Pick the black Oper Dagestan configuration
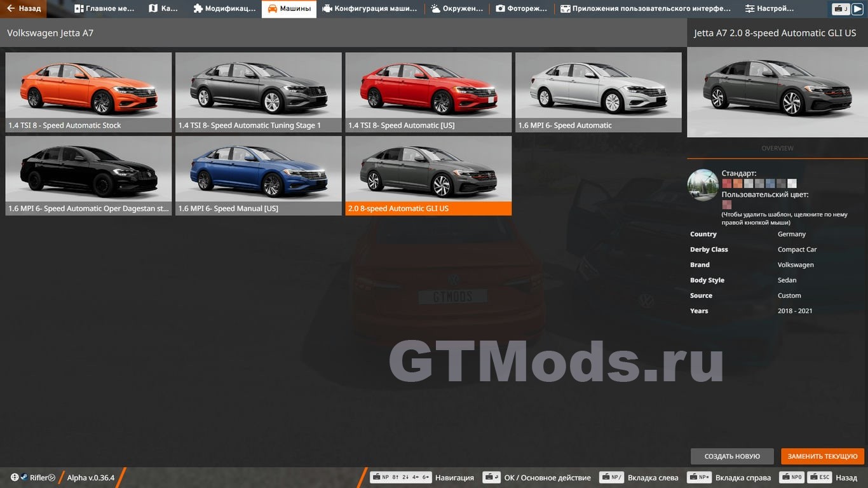 click(88, 175)
